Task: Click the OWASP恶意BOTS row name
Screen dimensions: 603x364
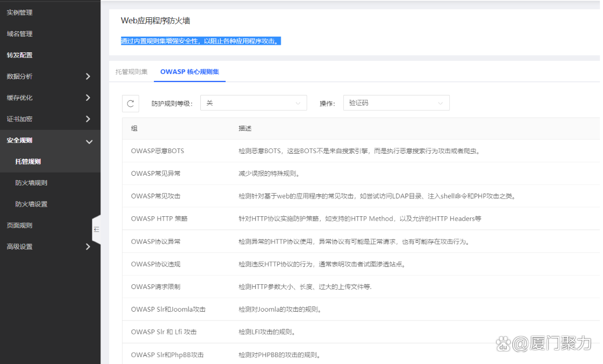Action: pyautogui.click(x=158, y=151)
